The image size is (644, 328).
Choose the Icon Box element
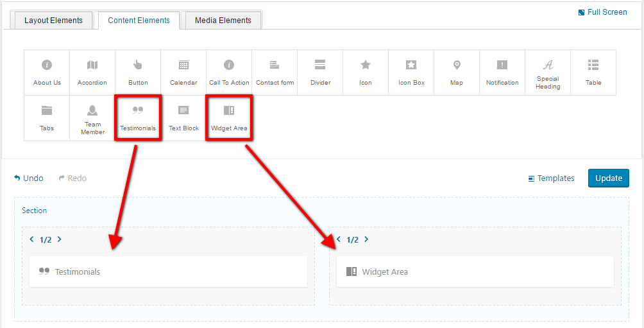pos(411,72)
